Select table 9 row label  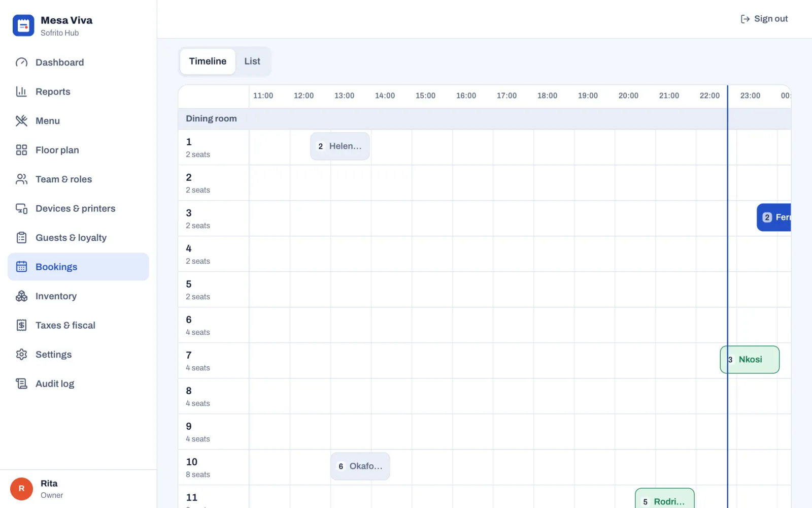click(x=214, y=432)
